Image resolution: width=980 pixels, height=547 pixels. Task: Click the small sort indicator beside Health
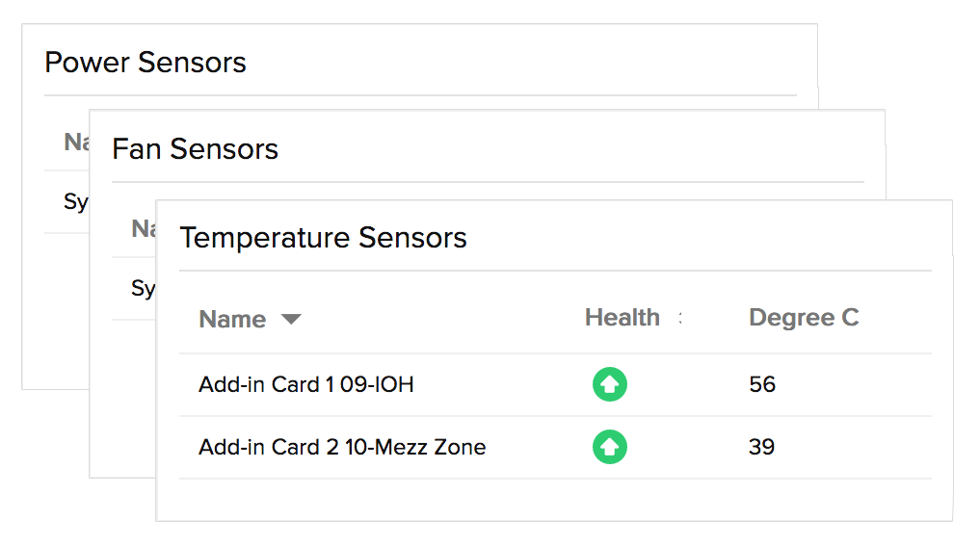point(680,318)
